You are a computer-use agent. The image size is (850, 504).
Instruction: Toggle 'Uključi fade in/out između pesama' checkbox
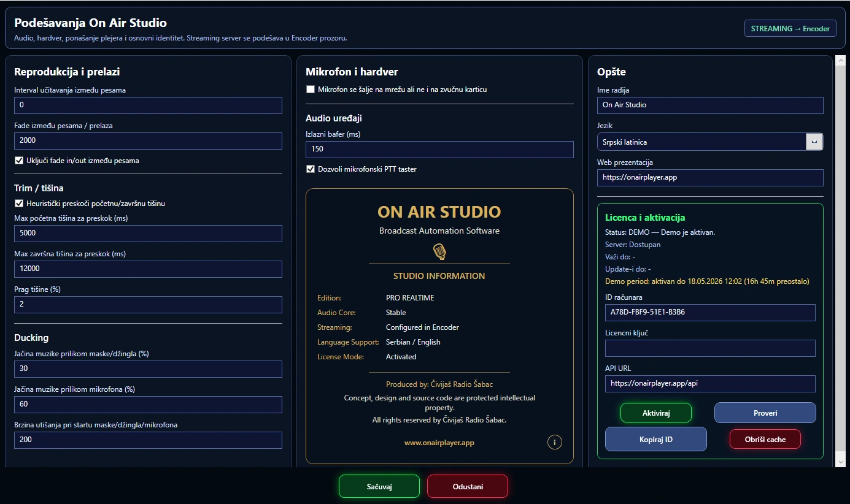18,161
